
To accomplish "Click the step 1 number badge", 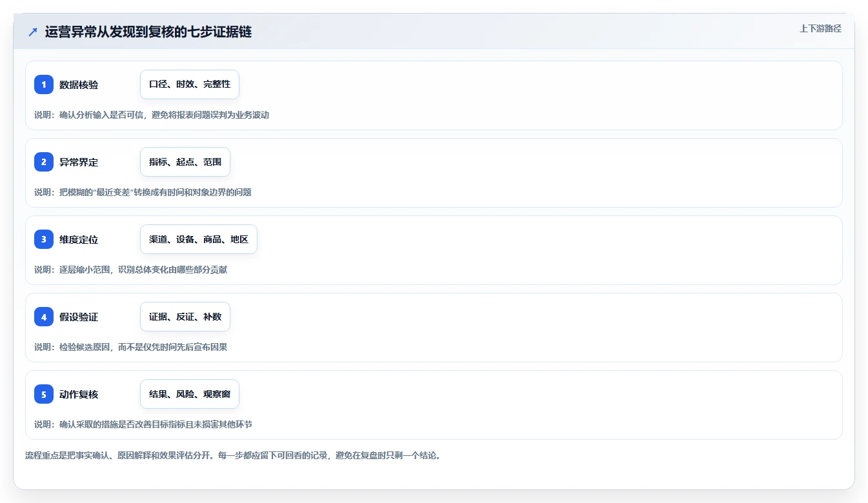I will 44,84.
